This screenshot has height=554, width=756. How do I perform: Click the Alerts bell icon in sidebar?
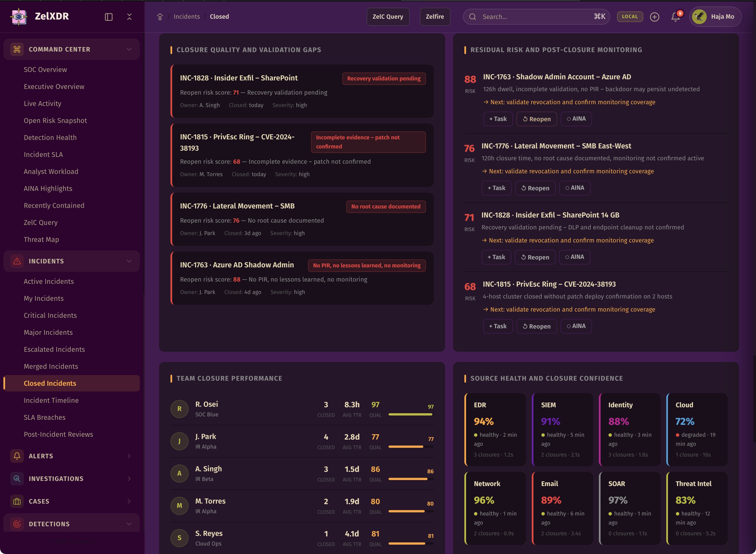click(x=17, y=456)
